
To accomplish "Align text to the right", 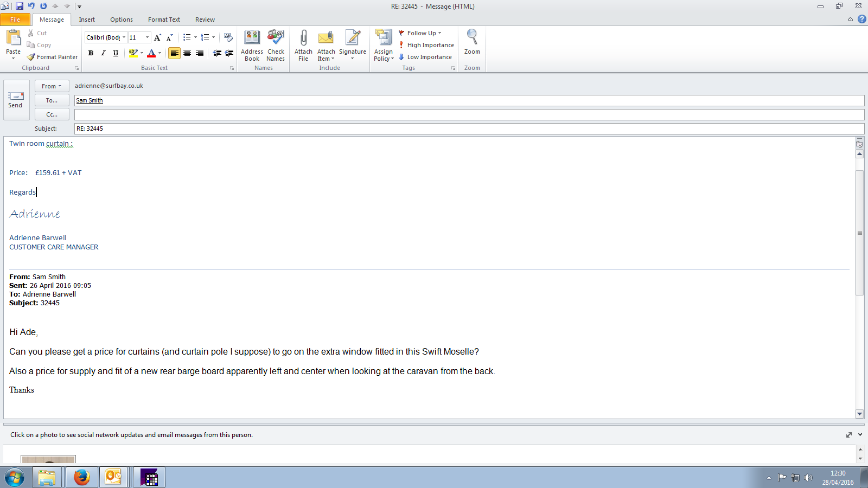I will tap(200, 53).
